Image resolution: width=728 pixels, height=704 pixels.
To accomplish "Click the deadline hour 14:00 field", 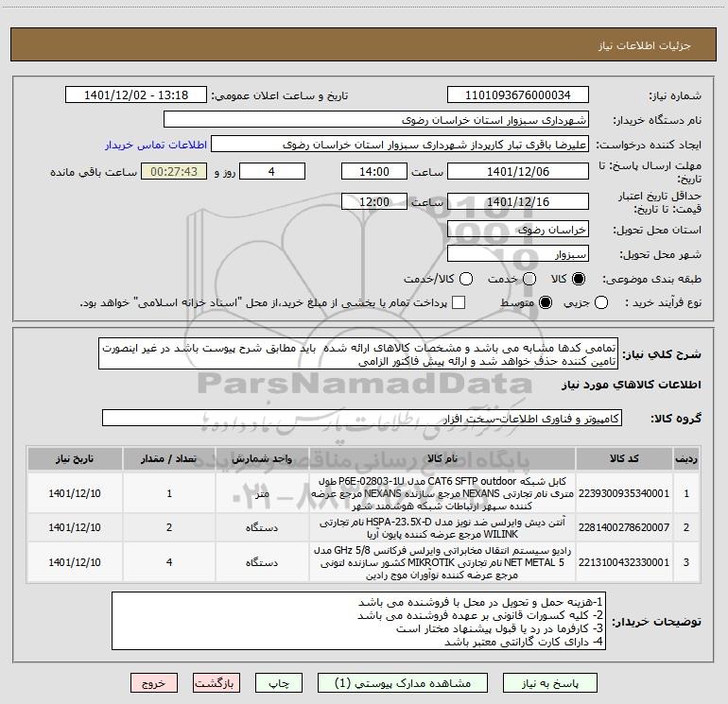I will point(374,171).
